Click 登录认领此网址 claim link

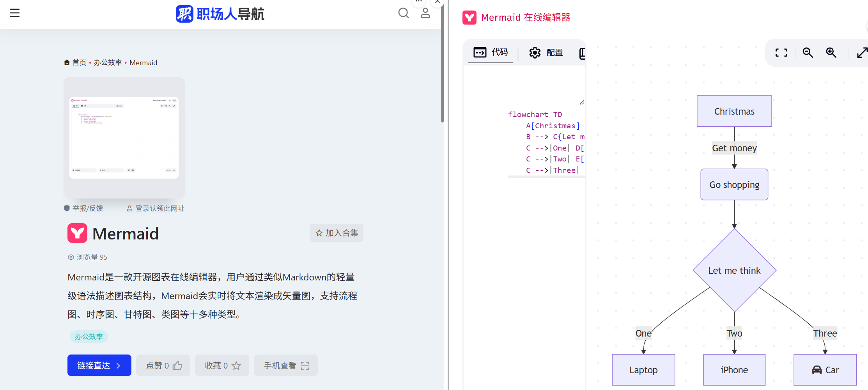156,209
